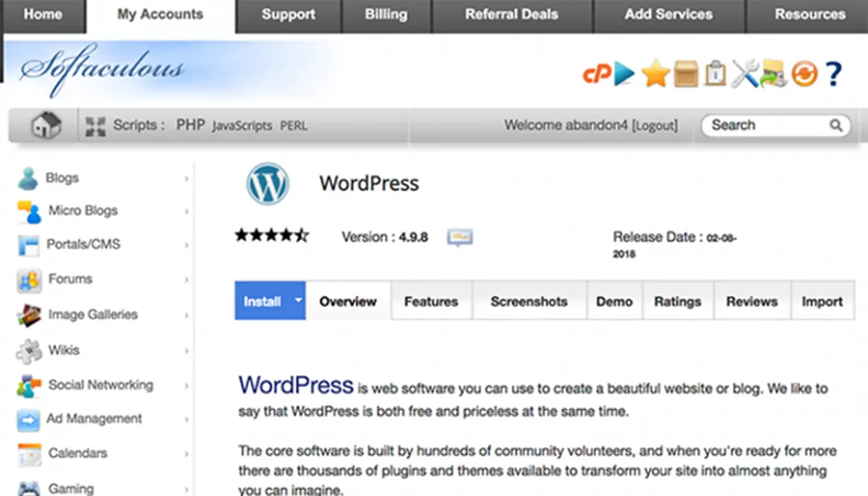Switch to the Demo tab

pyautogui.click(x=614, y=302)
